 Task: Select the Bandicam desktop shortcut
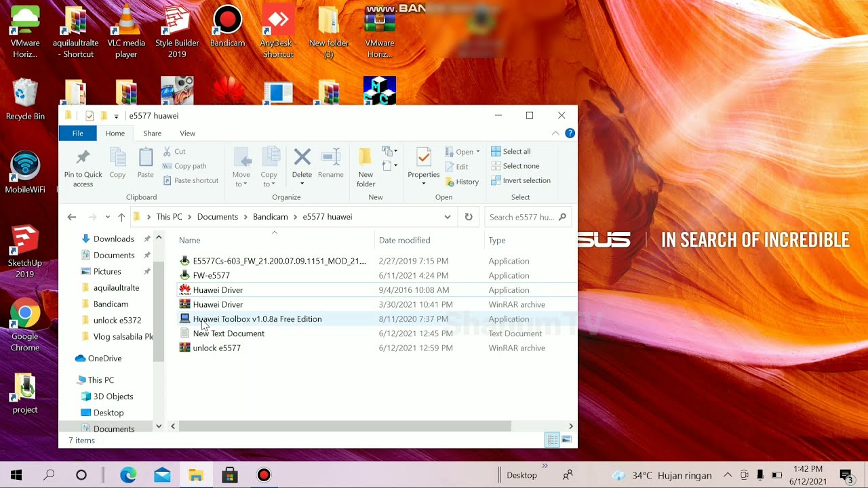pos(227,27)
